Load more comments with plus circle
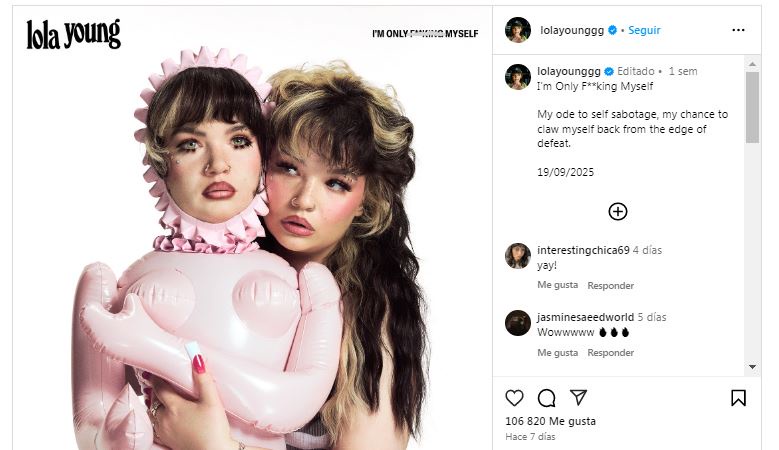 618,211
